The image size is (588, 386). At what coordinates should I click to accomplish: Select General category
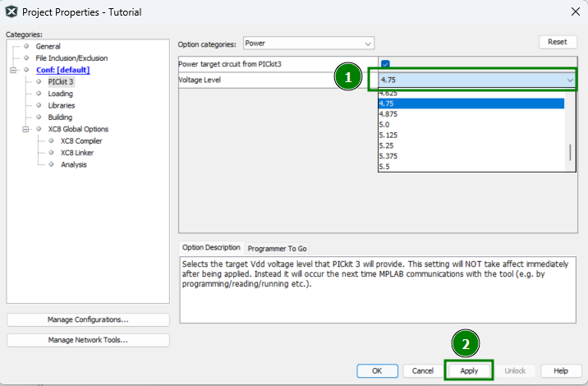[x=48, y=47]
